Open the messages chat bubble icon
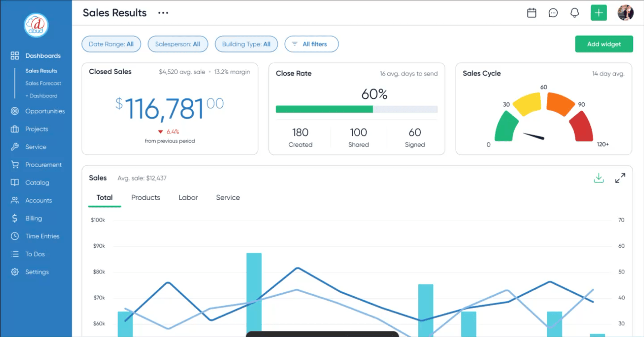The image size is (644, 337). 553,13
